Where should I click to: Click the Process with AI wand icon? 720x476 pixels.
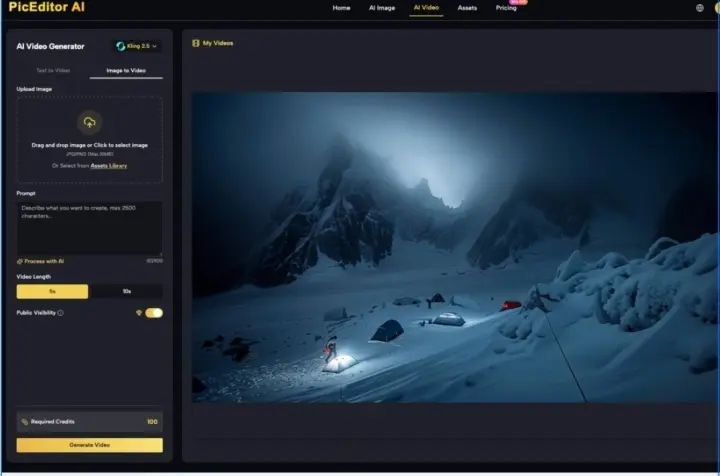20,261
